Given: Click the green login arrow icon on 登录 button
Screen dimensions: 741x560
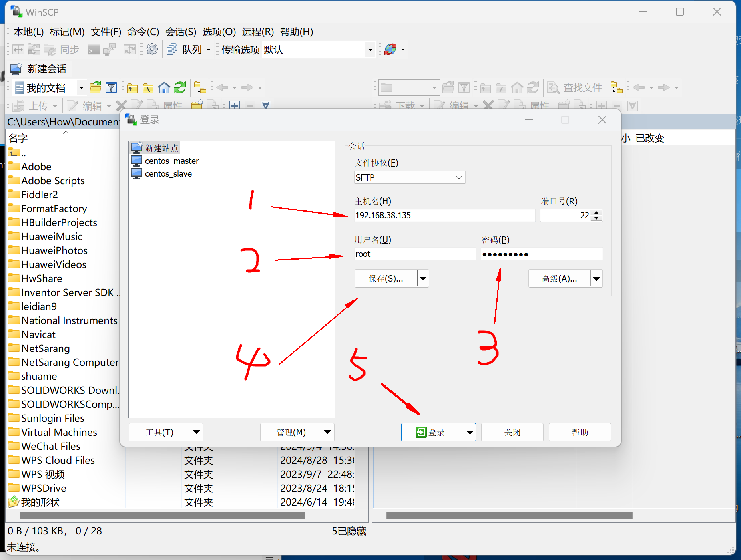Looking at the screenshot, I should pyautogui.click(x=421, y=432).
